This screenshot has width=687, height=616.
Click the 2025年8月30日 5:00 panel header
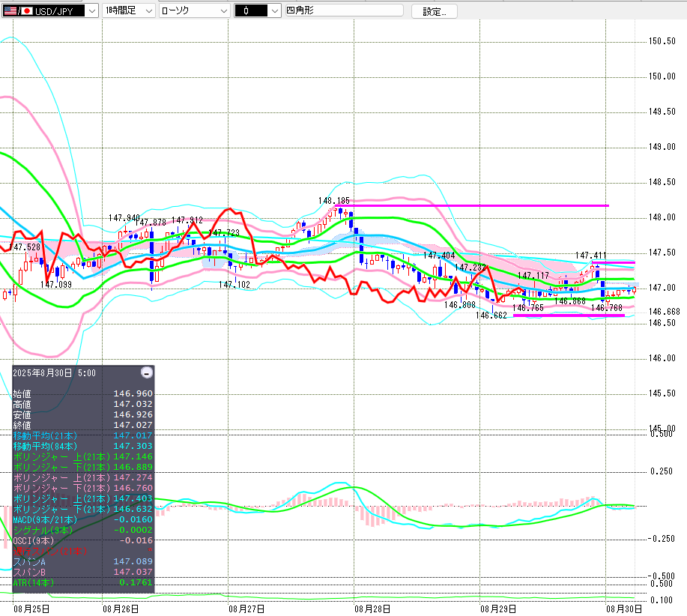click(55, 373)
